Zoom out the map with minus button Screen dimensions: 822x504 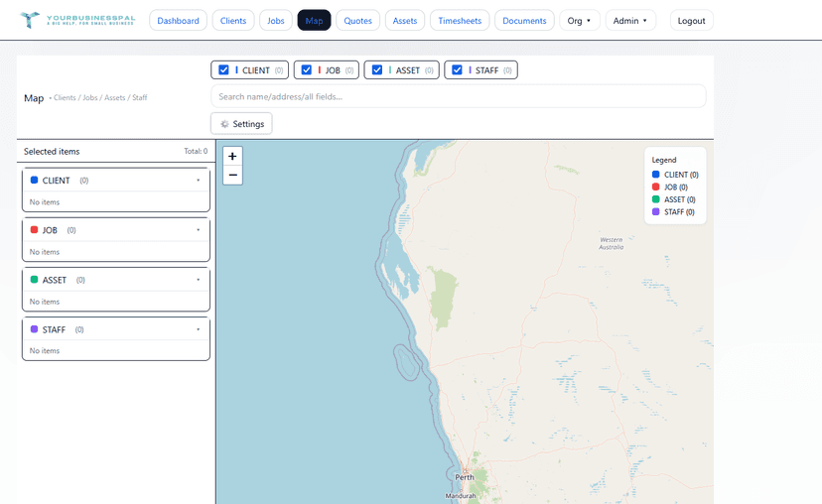pyautogui.click(x=232, y=175)
